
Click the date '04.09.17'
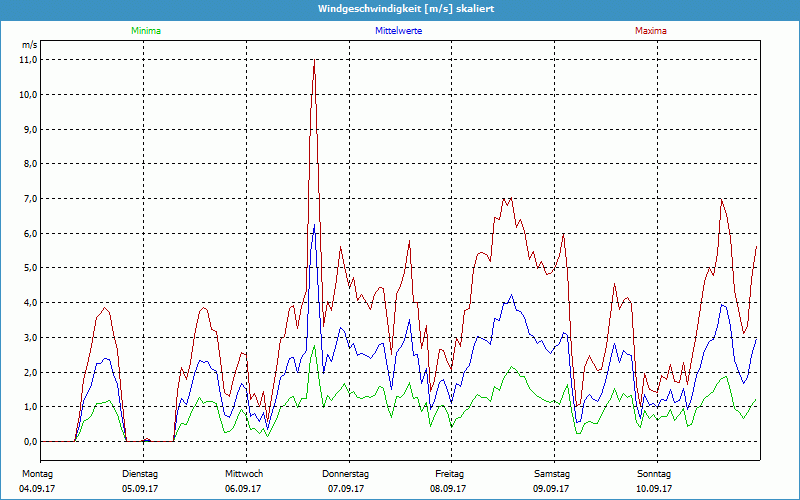click(x=37, y=489)
